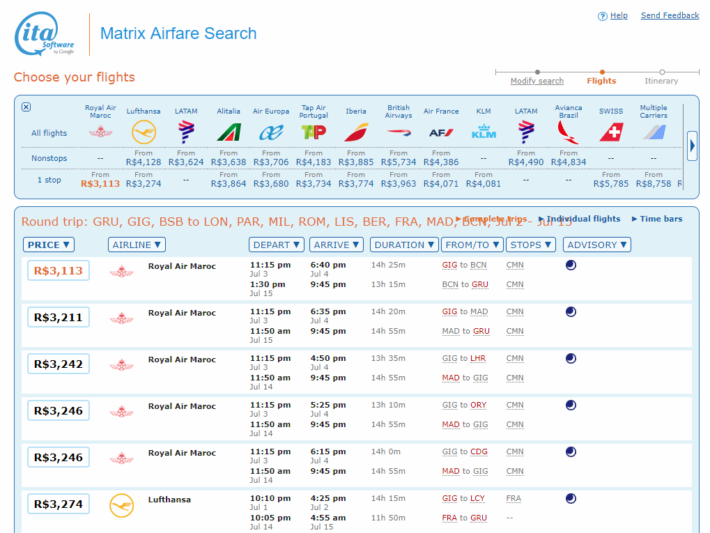Open the PRICE sort dropdown
710x533 pixels.
(48, 245)
